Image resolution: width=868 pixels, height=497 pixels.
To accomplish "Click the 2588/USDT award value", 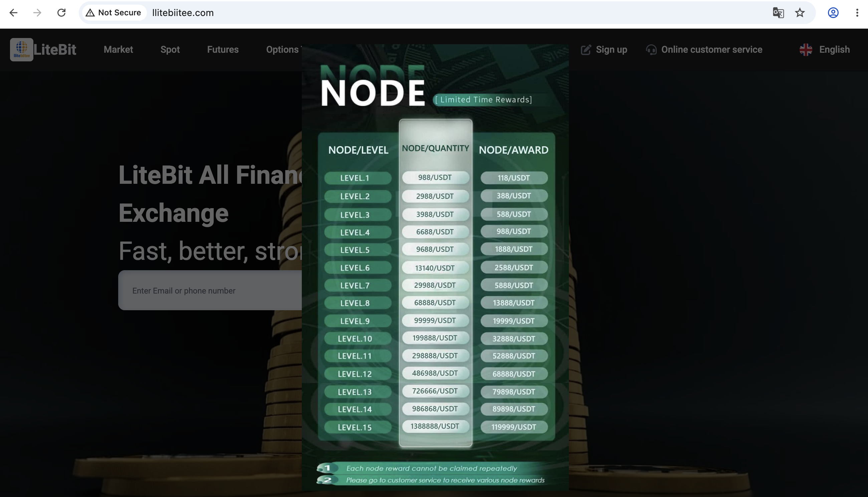I will click(x=514, y=268).
